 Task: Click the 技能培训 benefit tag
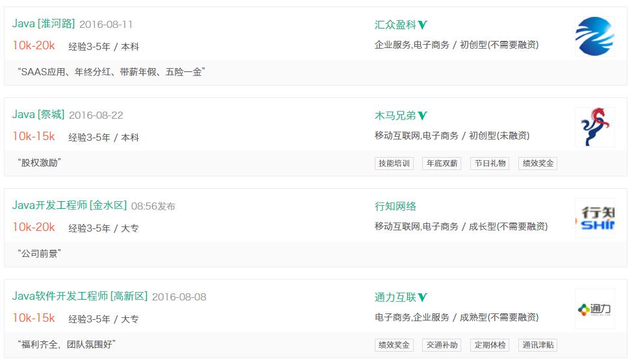(394, 164)
